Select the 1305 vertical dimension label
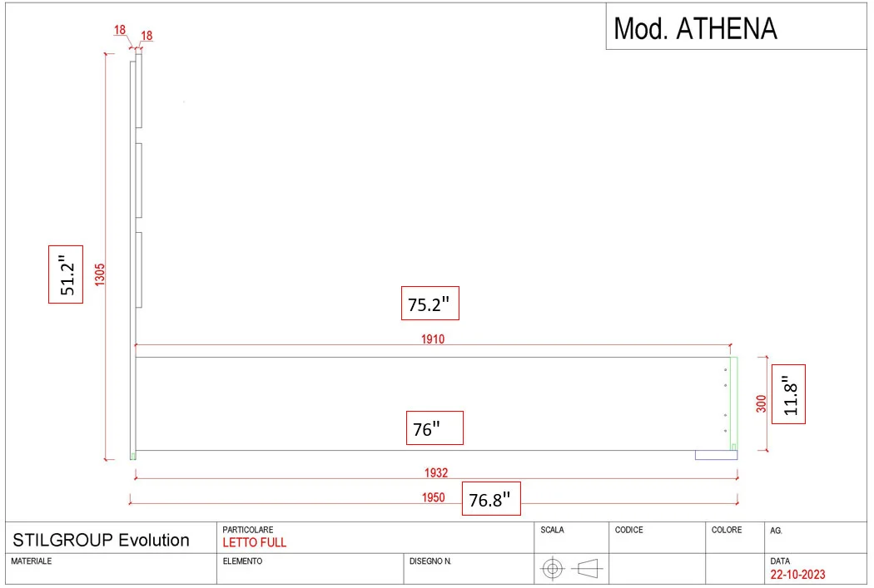Image resolution: width=874 pixels, height=588 pixels. (99, 274)
